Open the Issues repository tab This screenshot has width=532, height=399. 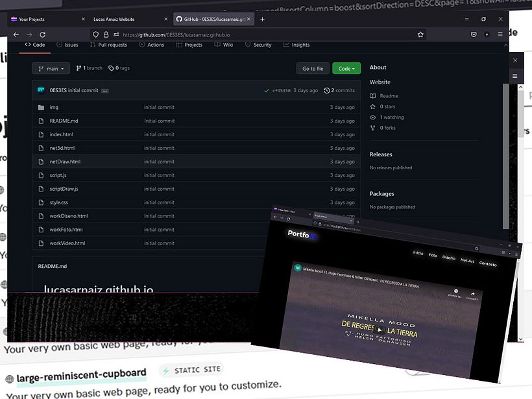[67, 45]
